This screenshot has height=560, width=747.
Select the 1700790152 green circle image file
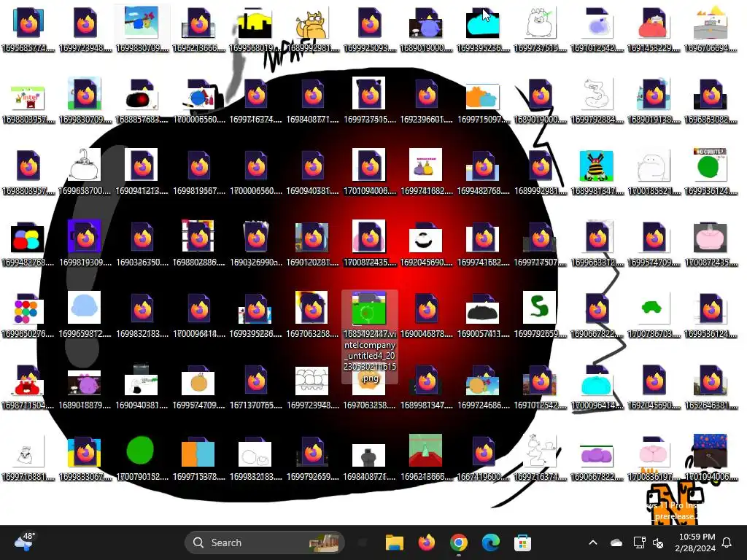click(x=142, y=458)
